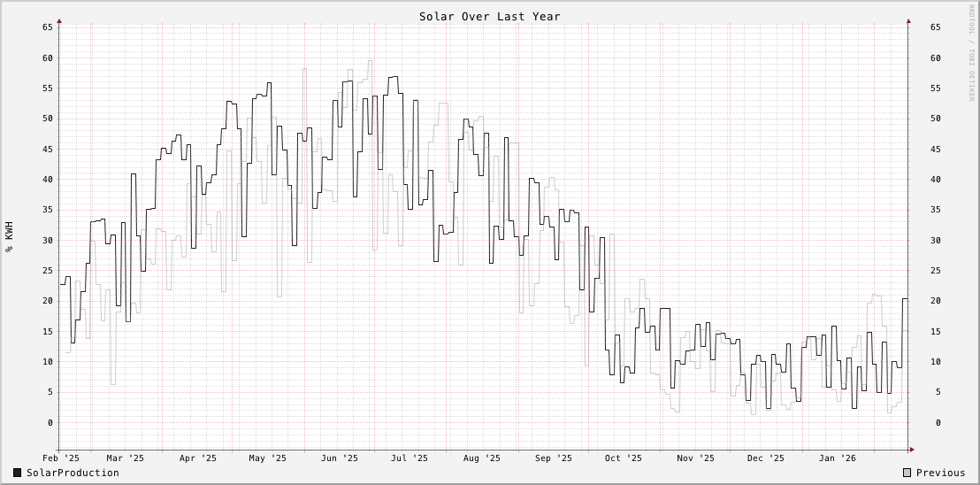Click the x-axis right end arrow

(x=911, y=450)
